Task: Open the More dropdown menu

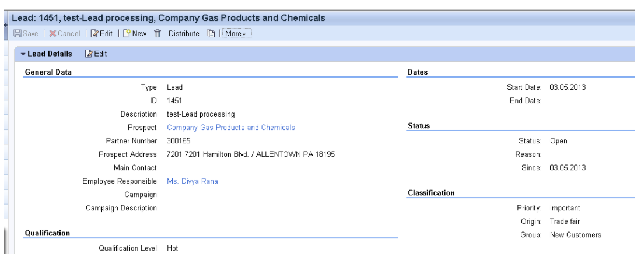Action: (236, 34)
